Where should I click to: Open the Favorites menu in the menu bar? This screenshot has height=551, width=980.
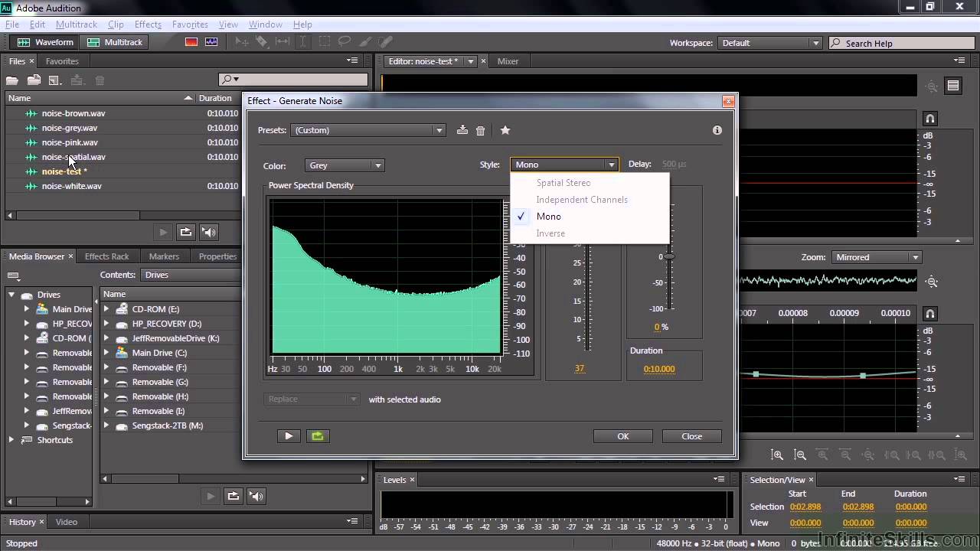190,24
